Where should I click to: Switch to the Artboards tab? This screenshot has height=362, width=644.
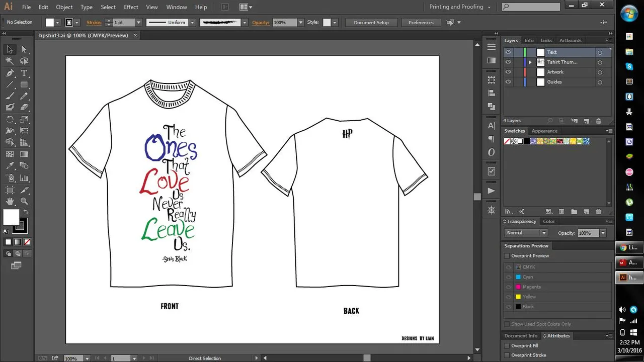pos(570,41)
